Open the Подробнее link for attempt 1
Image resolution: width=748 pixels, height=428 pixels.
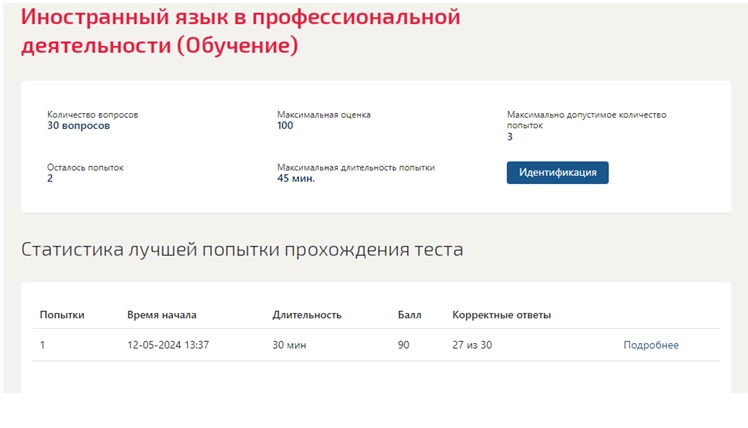(x=651, y=345)
